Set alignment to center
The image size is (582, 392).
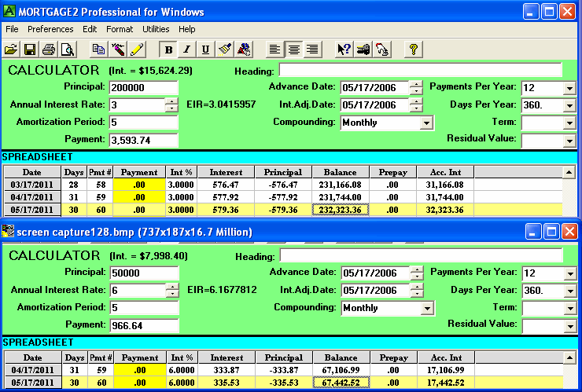(294, 49)
